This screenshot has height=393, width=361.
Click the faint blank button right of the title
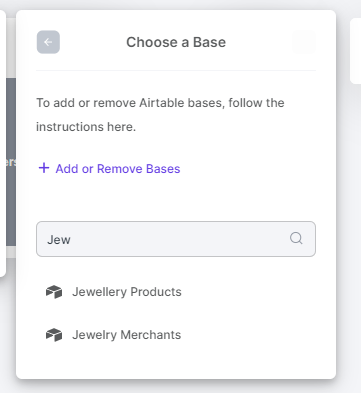pyautogui.click(x=304, y=42)
